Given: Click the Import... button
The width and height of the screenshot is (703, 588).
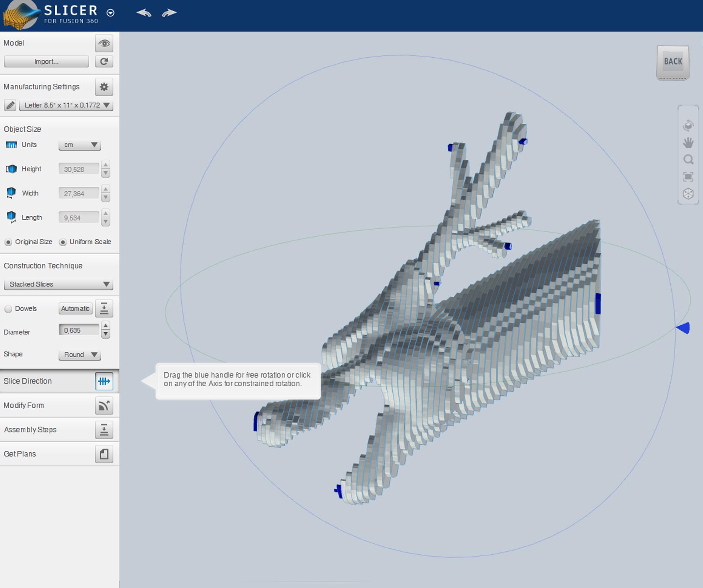Looking at the screenshot, I should point(46,62).
